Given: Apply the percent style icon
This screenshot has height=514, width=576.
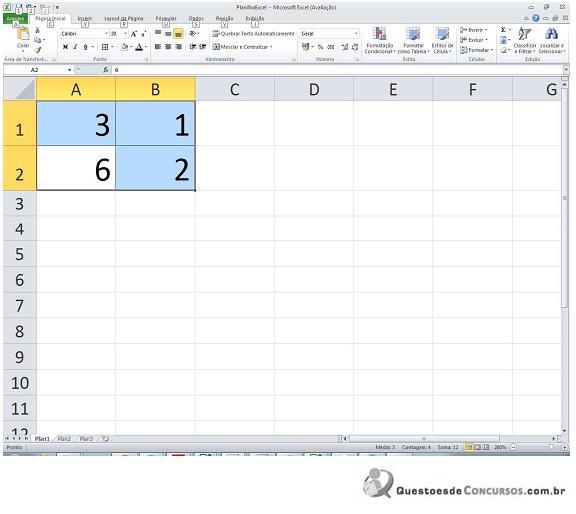Looking at the screenshot, I should click(x=320, y=47).
